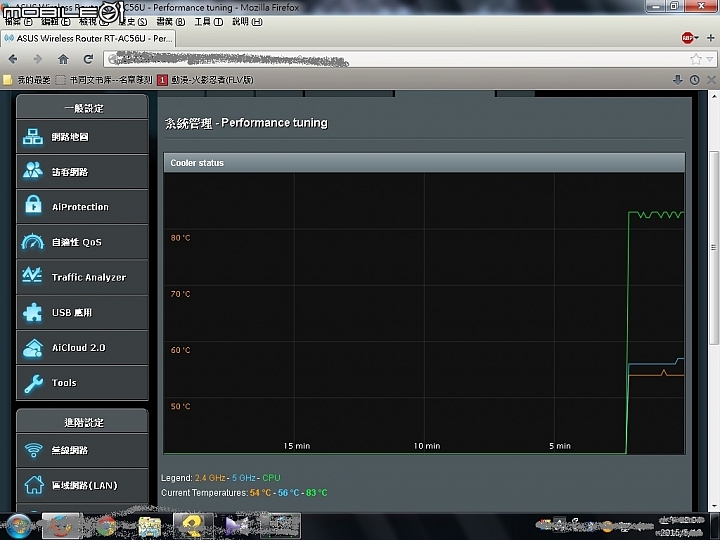Click the 系統管理 - Performance tuning heading
The height and width of the screenshot is (540, 720).
247,123
